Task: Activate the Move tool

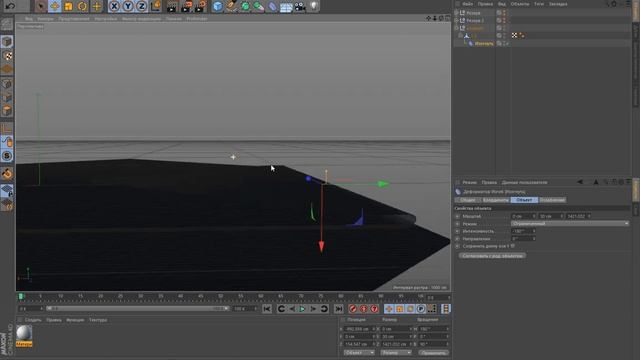Action: click(x=54, y=6)
